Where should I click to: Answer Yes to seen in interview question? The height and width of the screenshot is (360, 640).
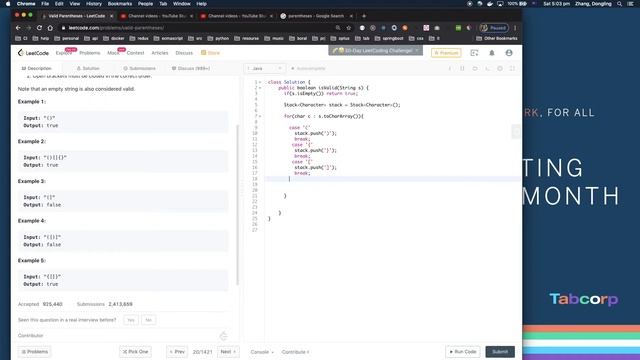coord(131,320)
